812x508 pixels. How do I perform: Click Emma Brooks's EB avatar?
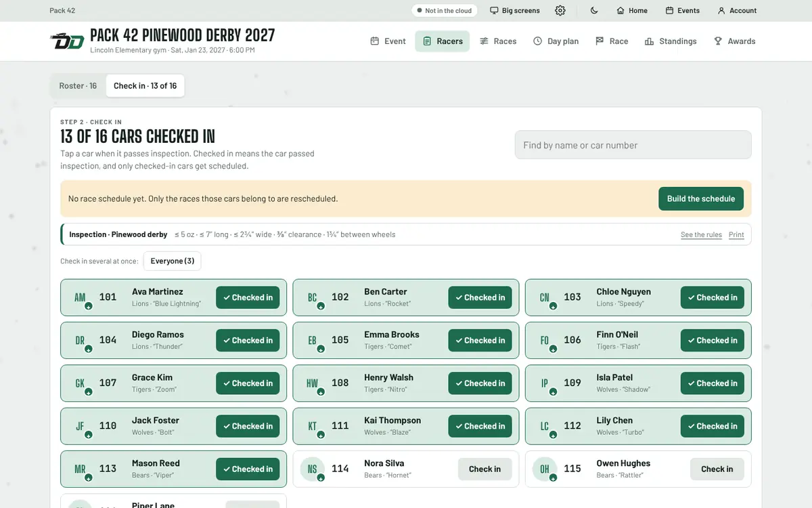click(312, 340)
